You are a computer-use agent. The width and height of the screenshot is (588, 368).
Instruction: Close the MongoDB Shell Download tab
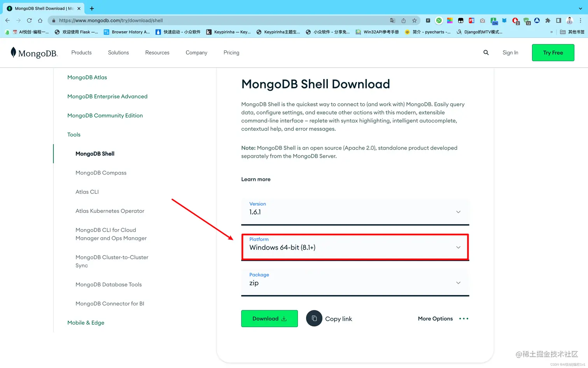[x=79, y=8]
